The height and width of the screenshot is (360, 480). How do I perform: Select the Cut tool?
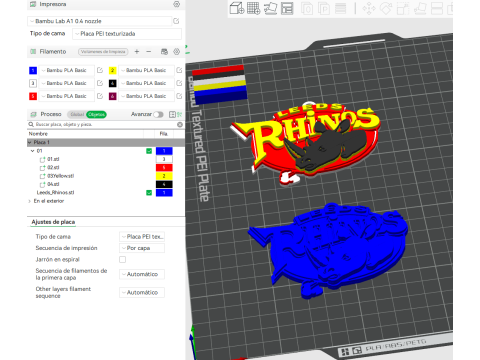[x=437, y=8]
